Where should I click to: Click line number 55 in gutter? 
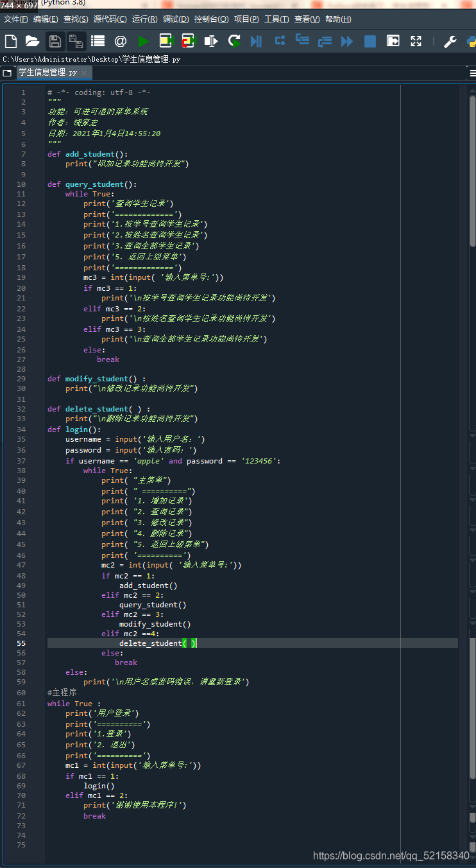tap(22, 643)
